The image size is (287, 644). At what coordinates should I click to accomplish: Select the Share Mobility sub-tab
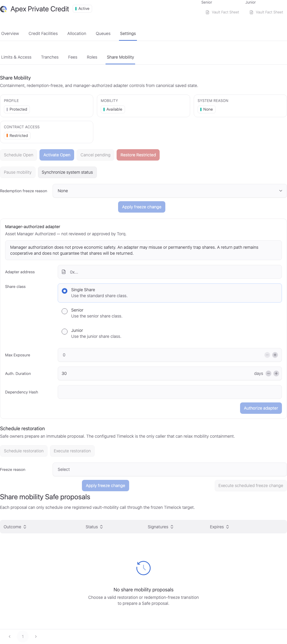[120, 57]
